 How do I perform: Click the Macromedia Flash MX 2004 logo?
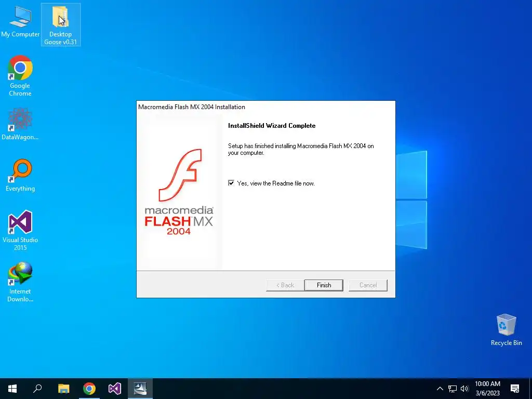(x=179, y=192)
